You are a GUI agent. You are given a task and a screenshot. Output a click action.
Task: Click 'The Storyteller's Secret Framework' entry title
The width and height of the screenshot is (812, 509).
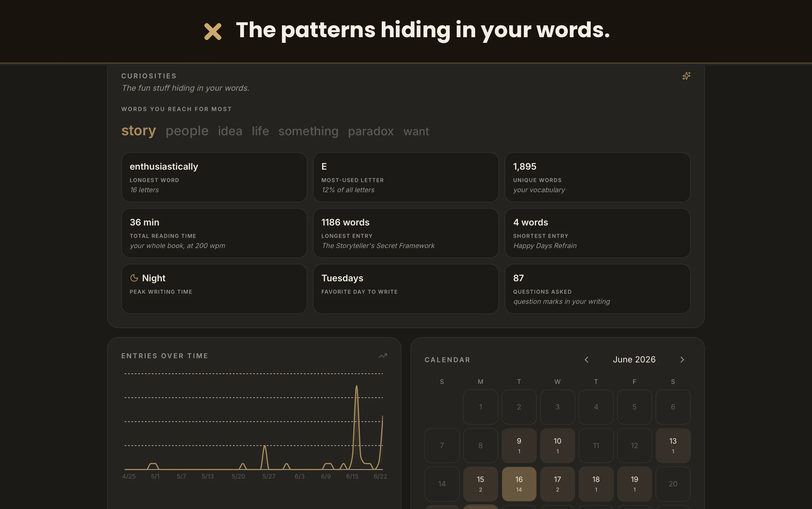(x=378, y=246)
